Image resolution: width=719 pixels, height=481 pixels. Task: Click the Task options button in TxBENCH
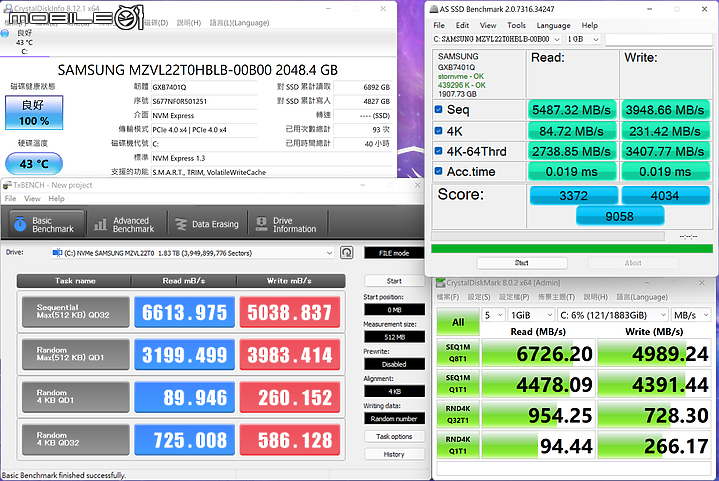tap(394, 437)
